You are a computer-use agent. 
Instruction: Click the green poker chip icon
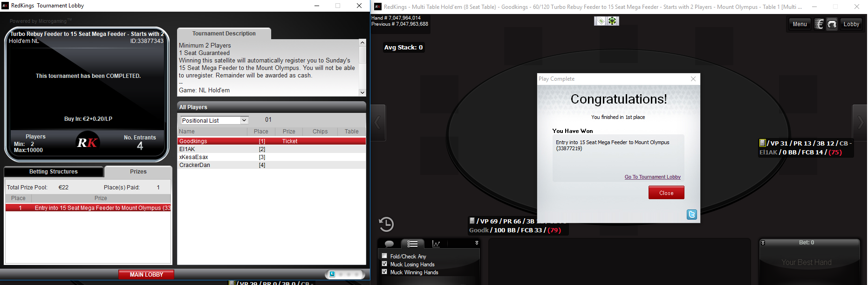[x=612, y=21]
